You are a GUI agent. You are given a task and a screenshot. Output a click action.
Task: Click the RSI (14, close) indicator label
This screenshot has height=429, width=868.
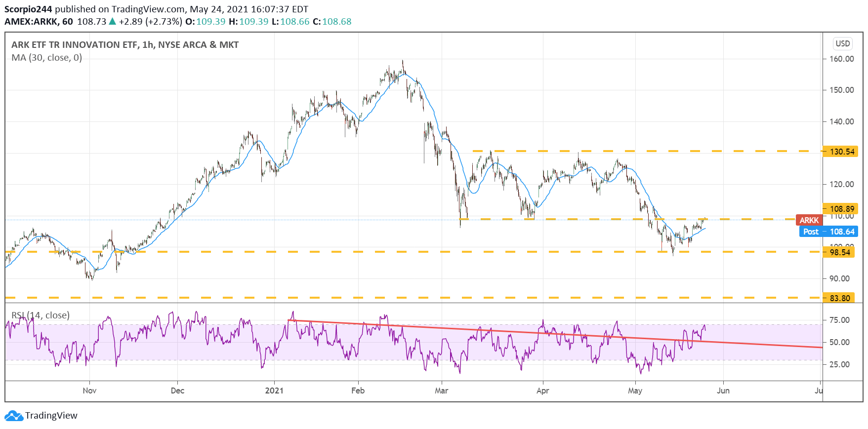(x=41, y=315)
